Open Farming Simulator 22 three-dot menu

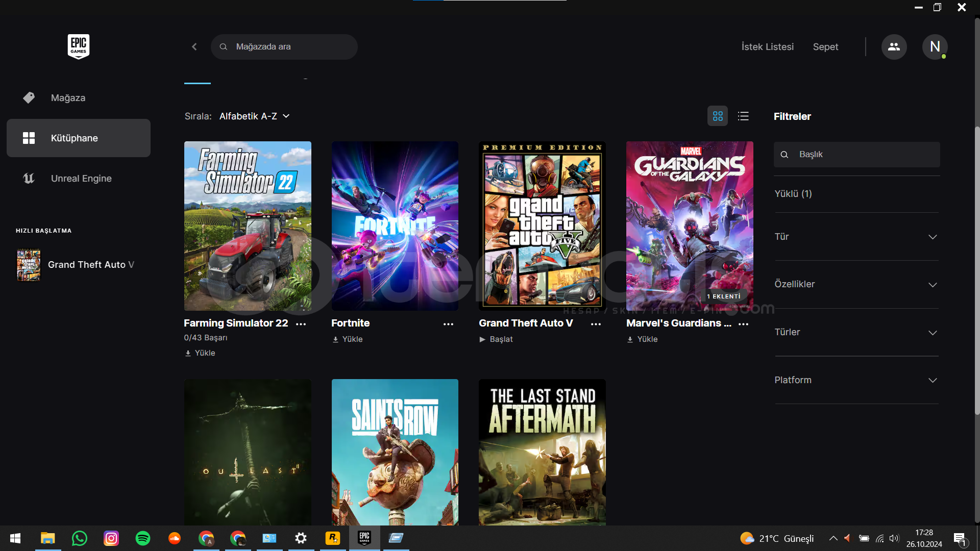click(x=301, y=324)
